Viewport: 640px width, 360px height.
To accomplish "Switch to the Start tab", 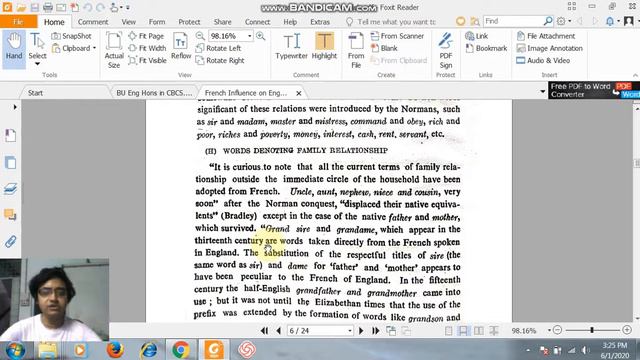I will 36,93.
